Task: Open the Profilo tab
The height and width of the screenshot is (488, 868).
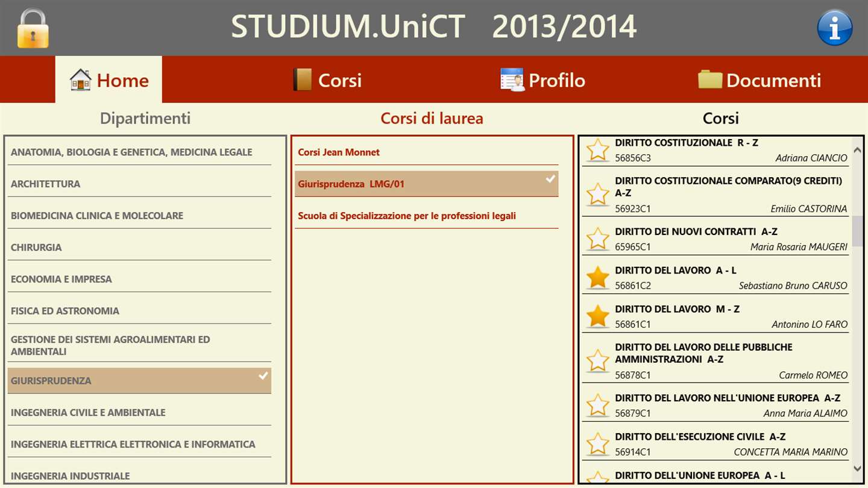Action: pyautogui.click(x=542, y=80)
